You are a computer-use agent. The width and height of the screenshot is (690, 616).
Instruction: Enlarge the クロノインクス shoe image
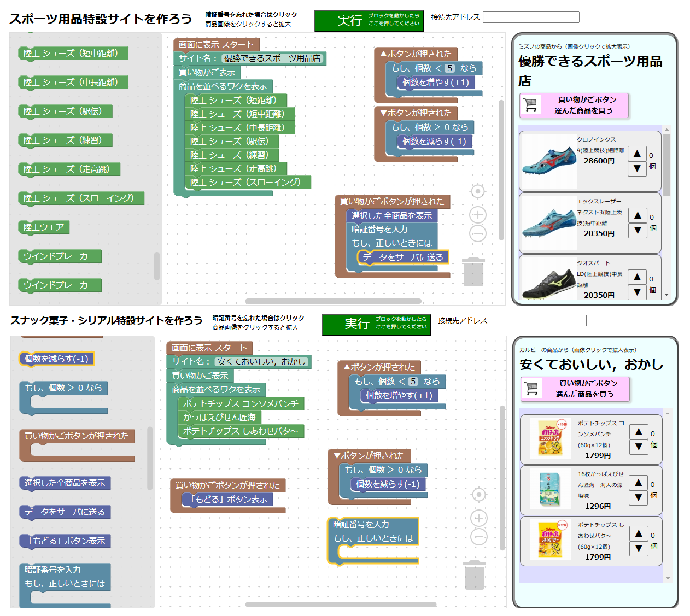click(549, 161)
